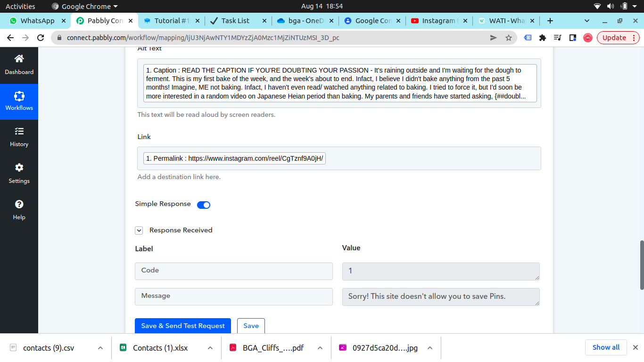
Task: Click Save & Send Test Request button
Action: [183, 326]
